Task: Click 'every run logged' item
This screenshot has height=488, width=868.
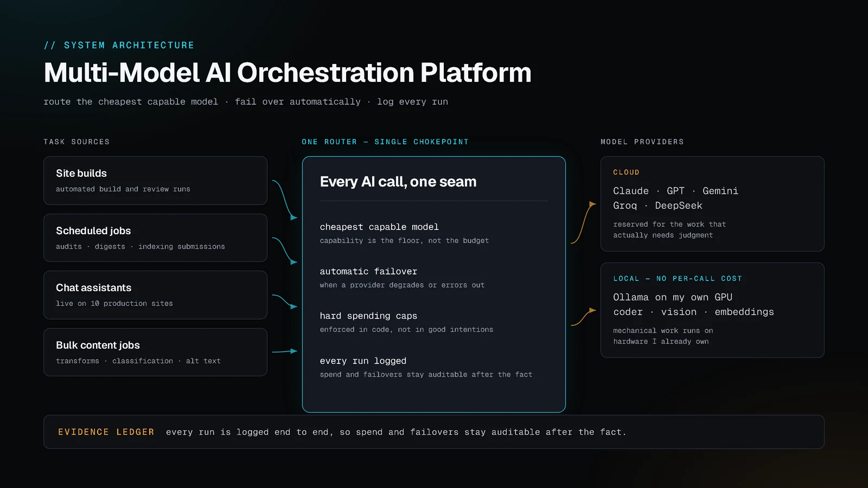Action: click(363, 361)
